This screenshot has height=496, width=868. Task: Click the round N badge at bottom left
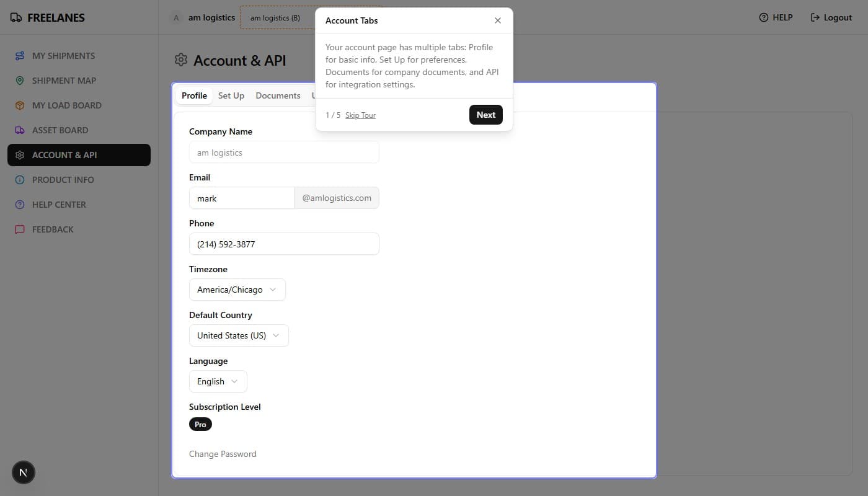coord(24,472)
